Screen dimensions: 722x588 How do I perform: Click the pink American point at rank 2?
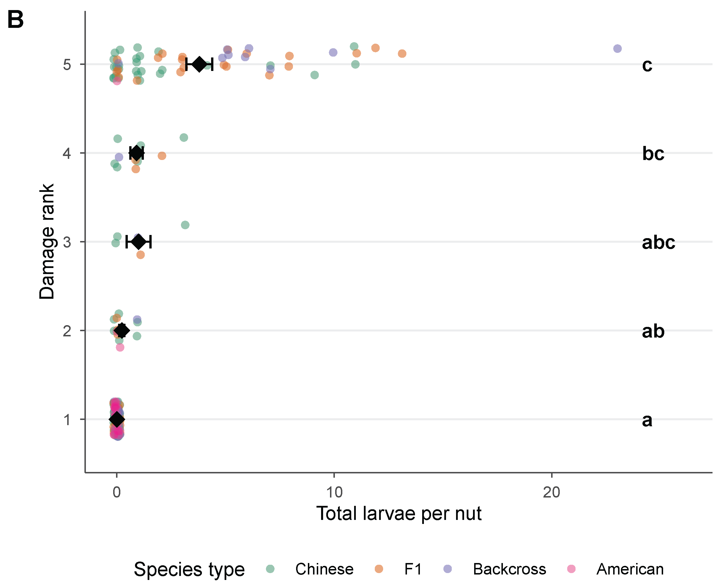[120, 347]
